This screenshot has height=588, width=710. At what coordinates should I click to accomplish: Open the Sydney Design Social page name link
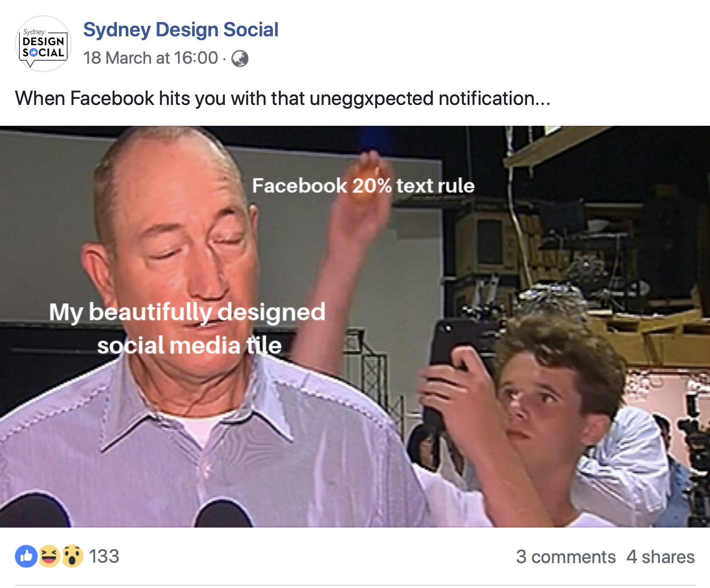pyautogui.click(x=181, y=30)
